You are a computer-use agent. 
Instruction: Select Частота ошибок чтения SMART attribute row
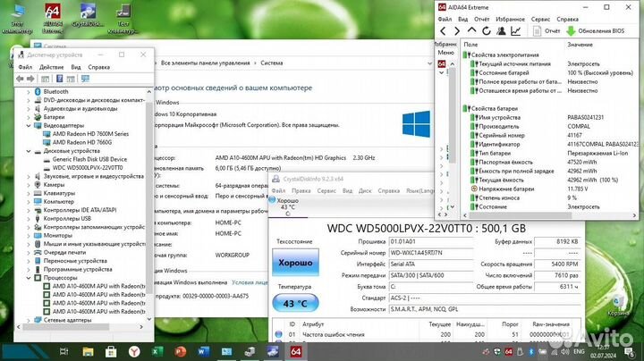coord(426,335)
